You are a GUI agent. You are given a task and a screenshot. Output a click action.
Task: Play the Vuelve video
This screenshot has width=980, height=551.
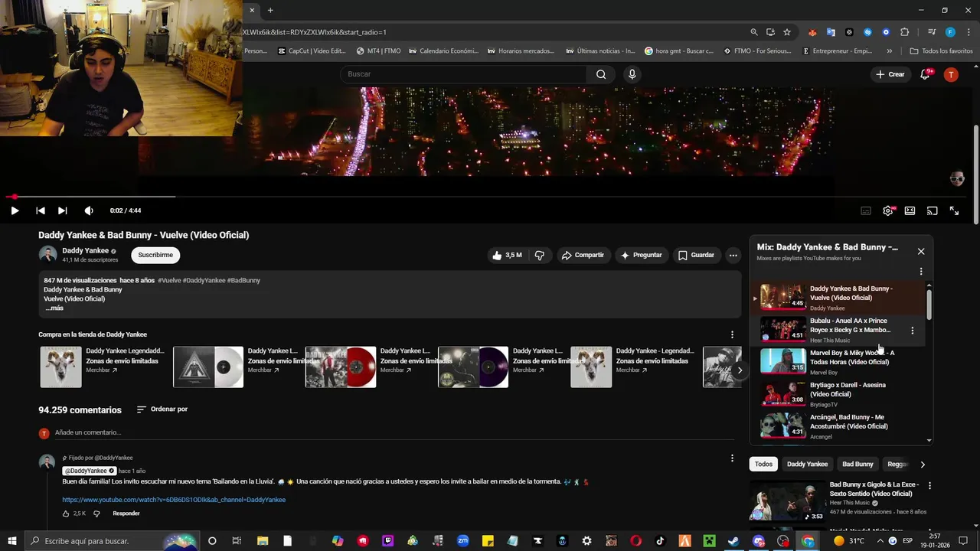(15, 210)
